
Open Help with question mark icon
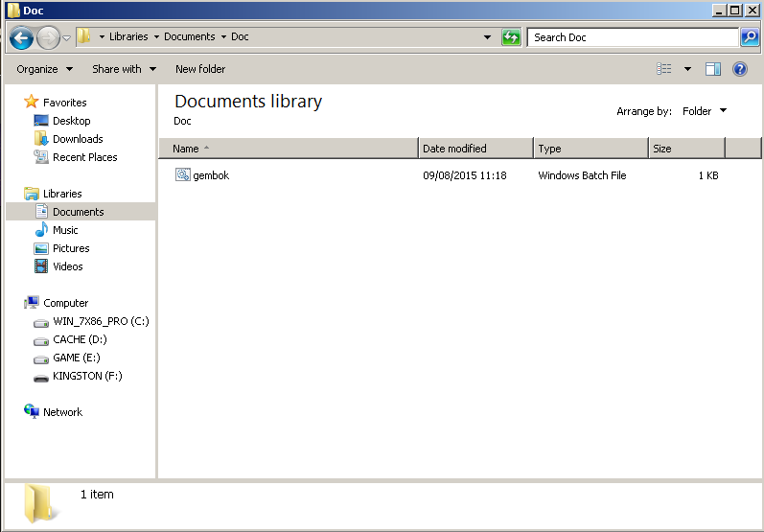point(740,69)
